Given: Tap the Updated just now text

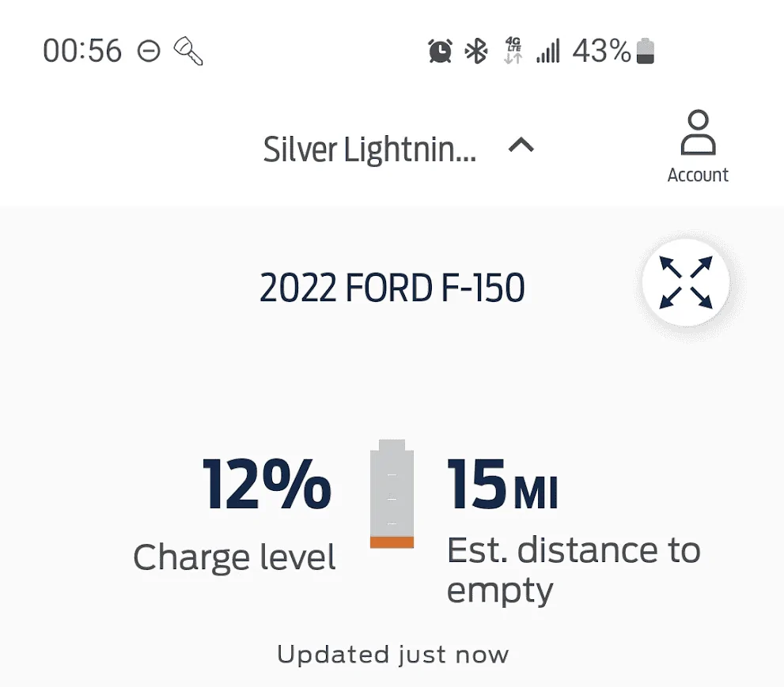Looking at the screenshot, I should pos(392,655).
